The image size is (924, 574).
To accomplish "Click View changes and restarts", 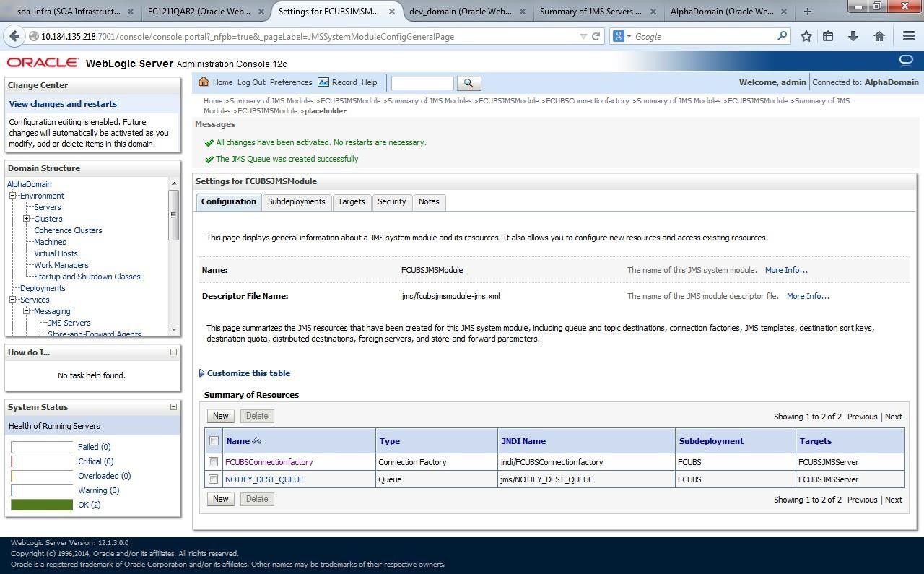I will tap(63, 104).
